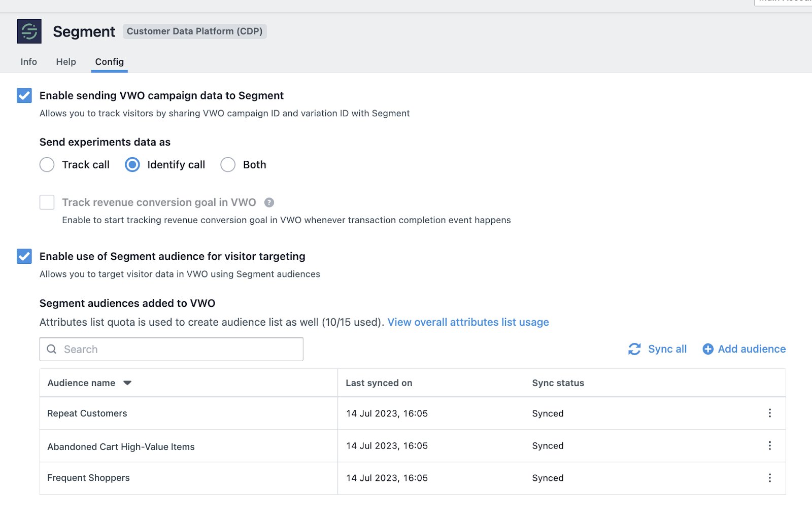The width and height of the screenshot is (812, 523).
Task: Uncheck Enable sending VWO campaign data to Segment
Action: tap(24, 95)
